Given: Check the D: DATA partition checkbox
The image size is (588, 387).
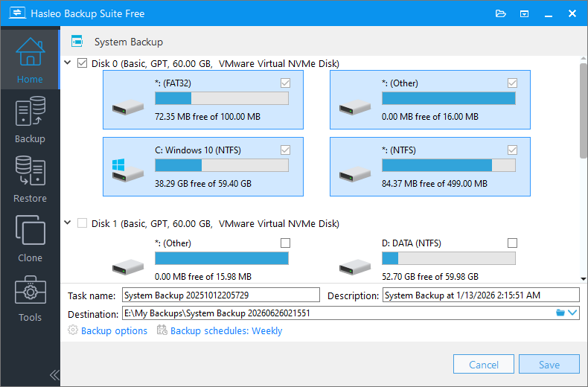Looking at the screenshot, I should click(x=512, y=243).
